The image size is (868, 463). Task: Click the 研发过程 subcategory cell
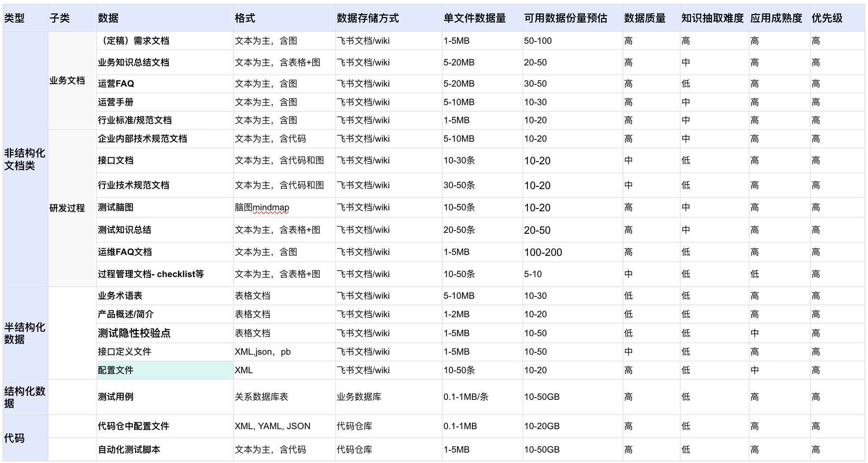click(x=67, y=208)
